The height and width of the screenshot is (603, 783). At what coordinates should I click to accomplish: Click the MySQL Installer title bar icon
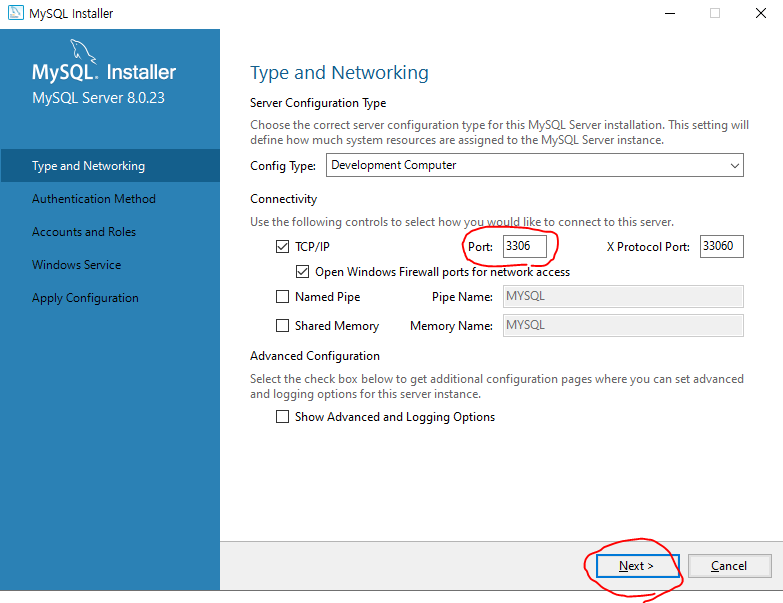point(15,12)
